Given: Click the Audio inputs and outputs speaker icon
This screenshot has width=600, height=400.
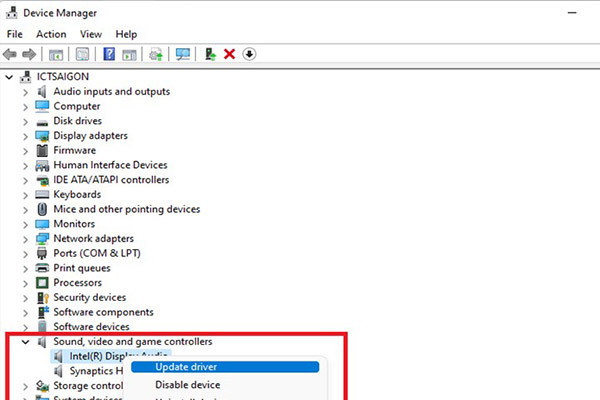Looking at the screenshot, I should point(42,91).
